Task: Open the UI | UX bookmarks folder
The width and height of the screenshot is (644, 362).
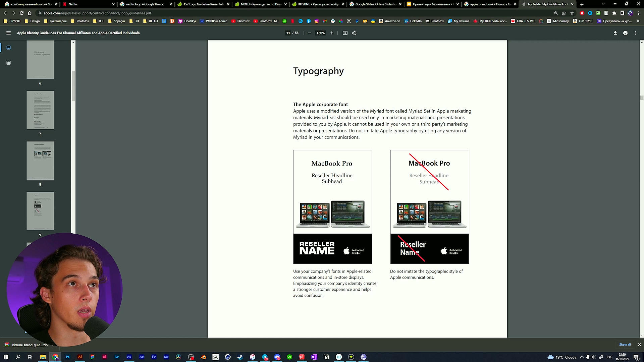Action: tap(150, 21)
